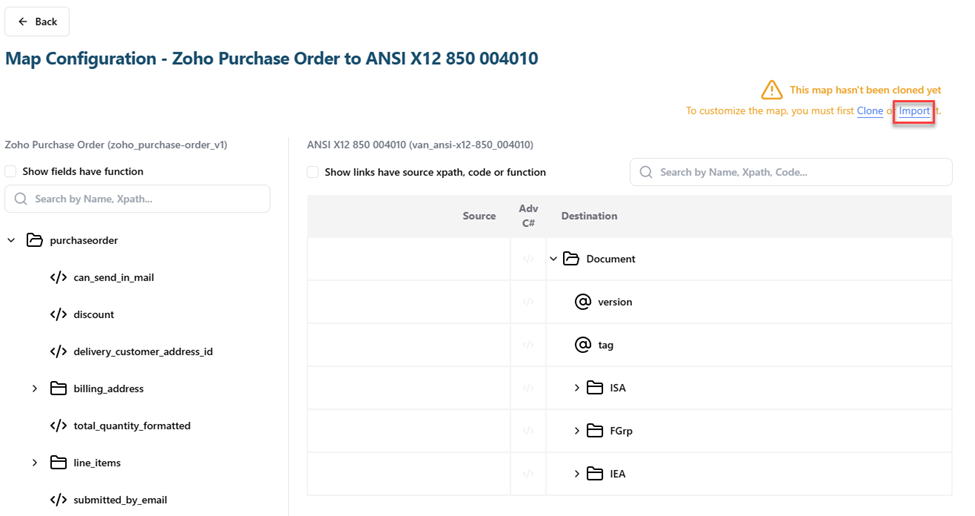Open Adv C# code icon in IEA row

(x=528, y=474)
